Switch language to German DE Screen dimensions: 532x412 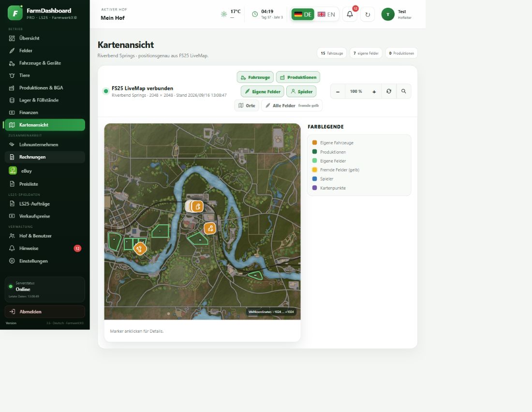click(x=303, y=14)
